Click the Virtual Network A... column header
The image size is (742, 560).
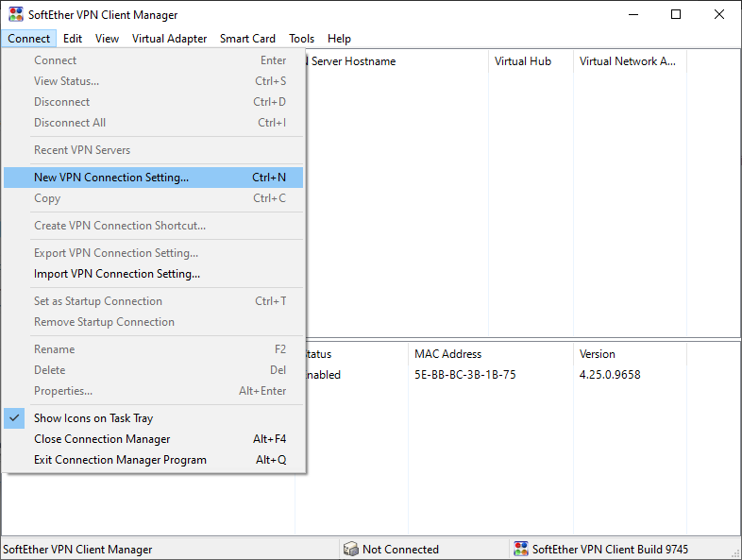(630, 61)
